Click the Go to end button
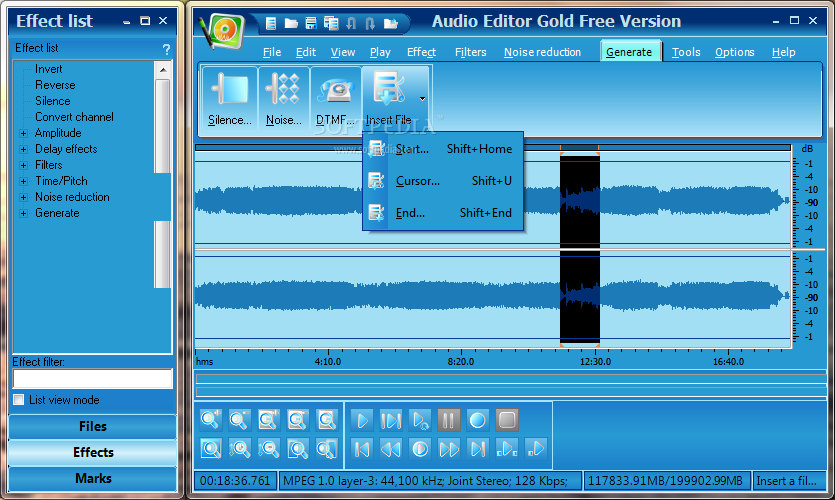The width and height of the screenshot is (835, 500). 478,449
